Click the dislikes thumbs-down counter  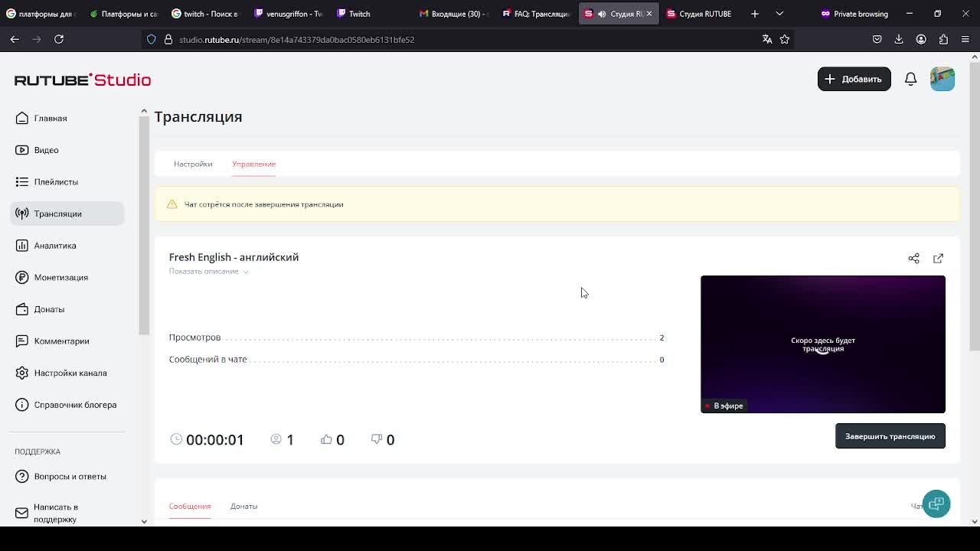coord(383,439)
